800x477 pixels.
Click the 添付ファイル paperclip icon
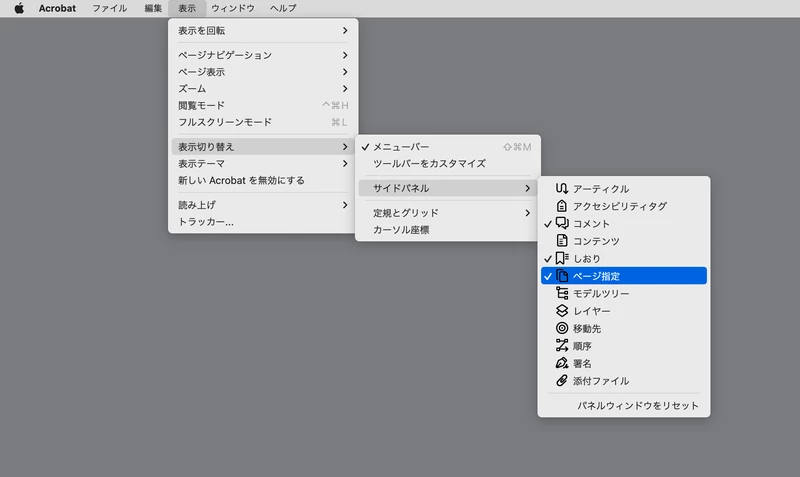coord(562,380)
